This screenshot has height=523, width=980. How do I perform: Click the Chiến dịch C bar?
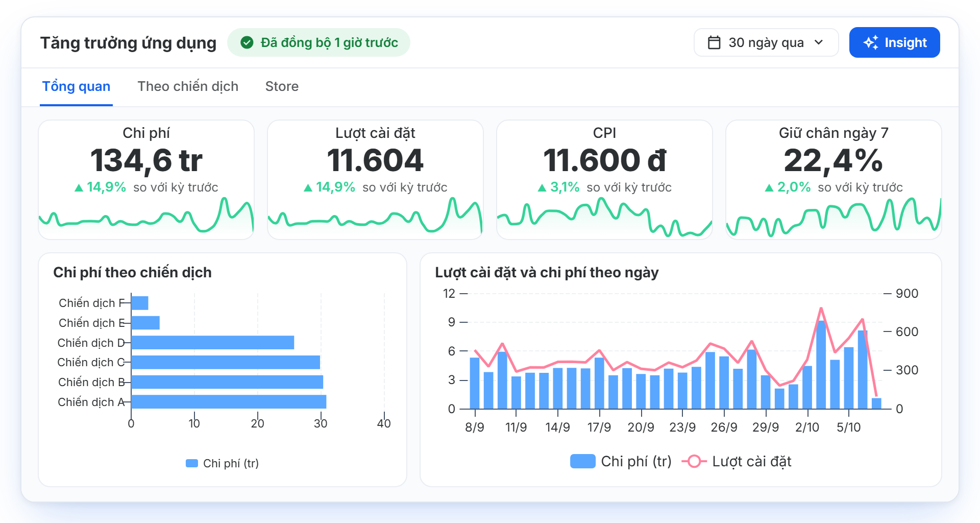click(226, 362)
